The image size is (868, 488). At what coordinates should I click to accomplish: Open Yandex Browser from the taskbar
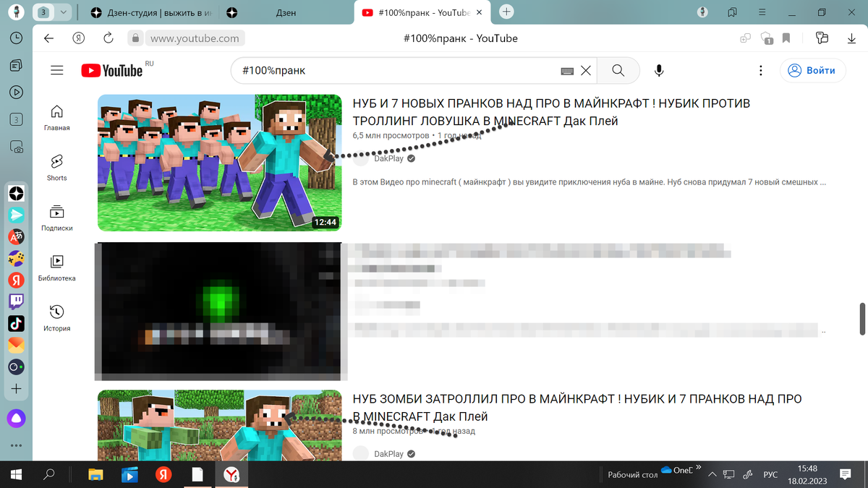[x=232, y=475]
